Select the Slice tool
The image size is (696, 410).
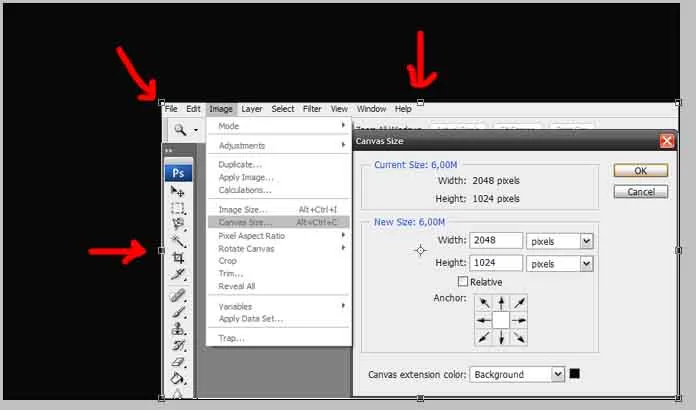click(x=178, y=274)
